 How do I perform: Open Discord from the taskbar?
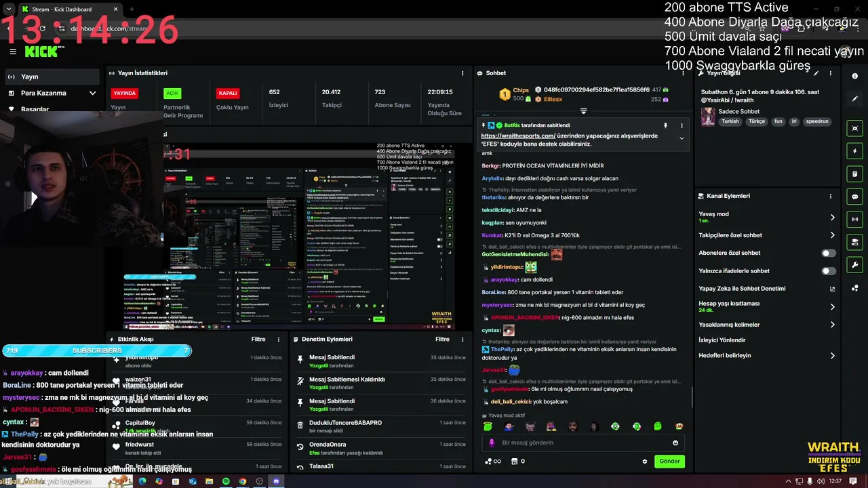click(x=277, y=481)
